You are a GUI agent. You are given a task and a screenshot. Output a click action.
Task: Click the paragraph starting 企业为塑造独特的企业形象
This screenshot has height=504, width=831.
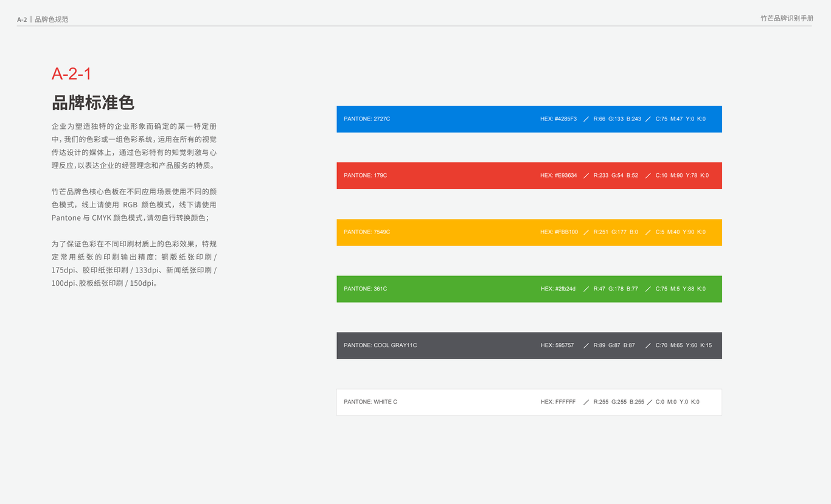[134, 146]
